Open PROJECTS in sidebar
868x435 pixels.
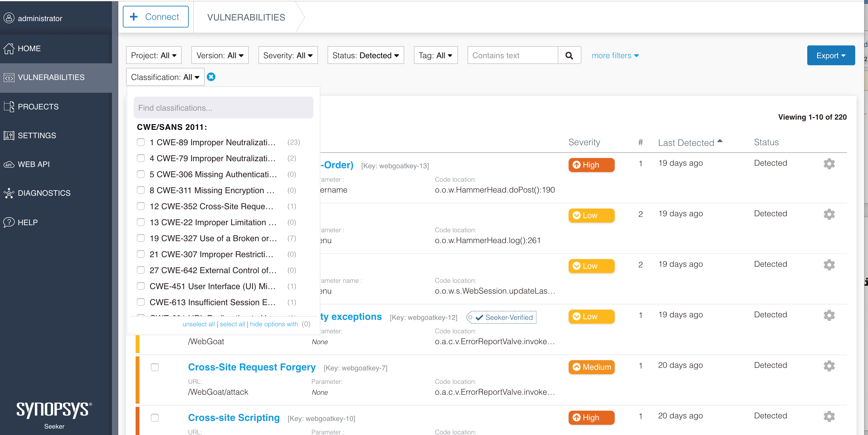(x=56, y=107)
